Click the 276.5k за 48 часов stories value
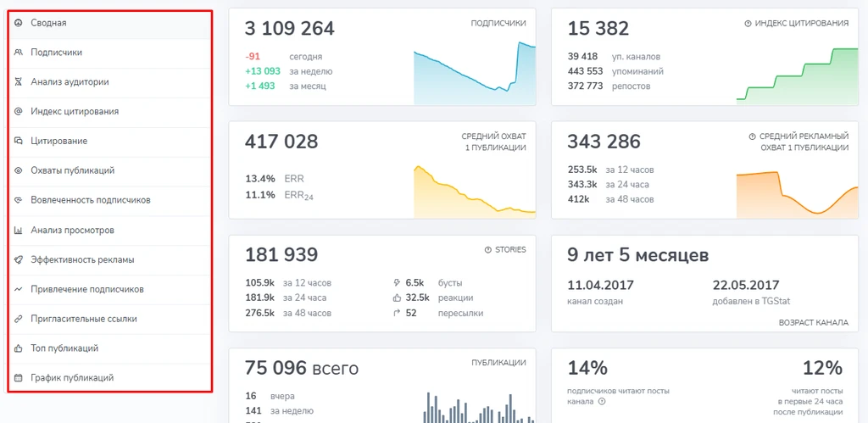The image size is (868, 423). point(260,314)
